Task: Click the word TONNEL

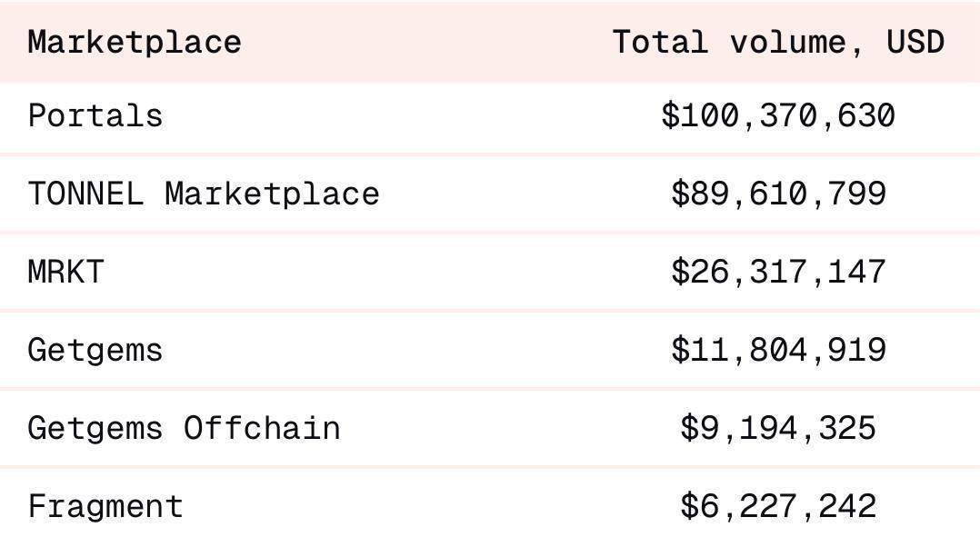Action: click(85, 194)
